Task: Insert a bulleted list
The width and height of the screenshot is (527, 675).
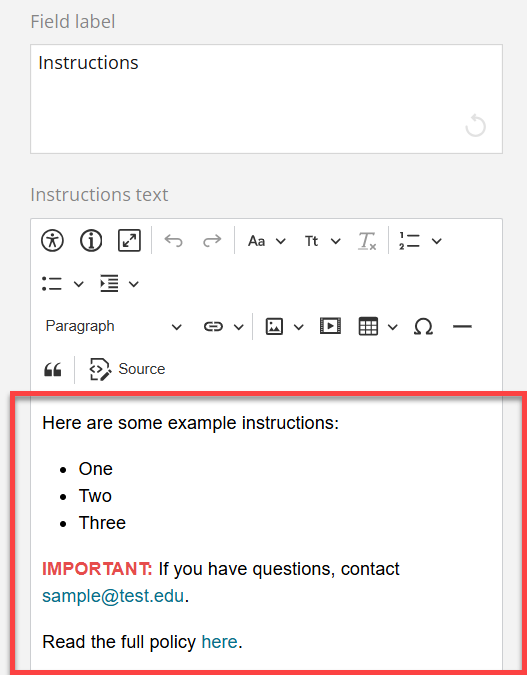Action: tap(52, 284)
